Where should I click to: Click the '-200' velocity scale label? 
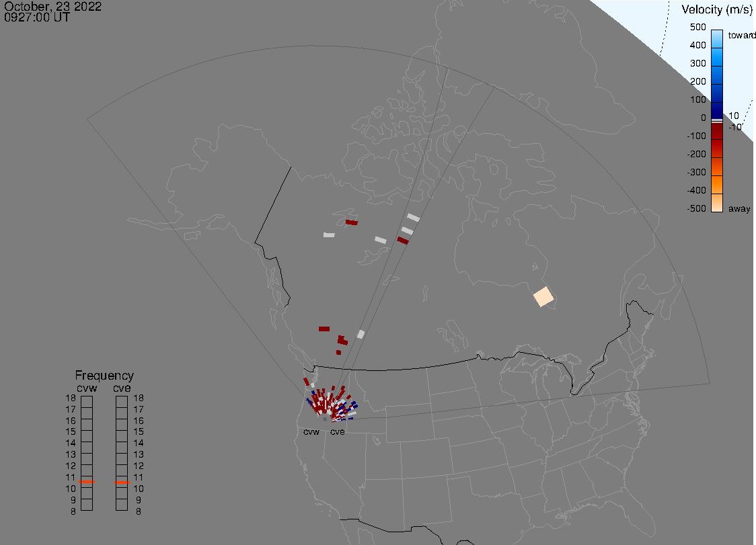pyautogui.click(x=696, y=154)
